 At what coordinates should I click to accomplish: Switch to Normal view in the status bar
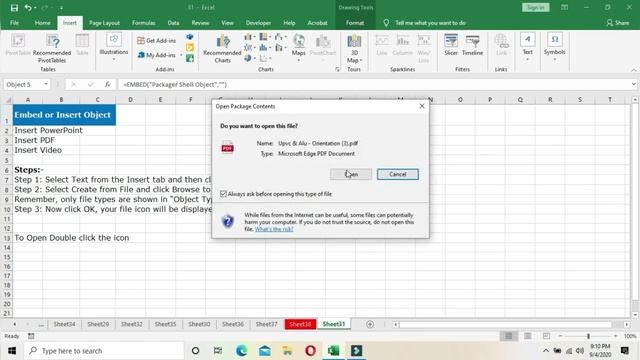click(x=509, y=336)
